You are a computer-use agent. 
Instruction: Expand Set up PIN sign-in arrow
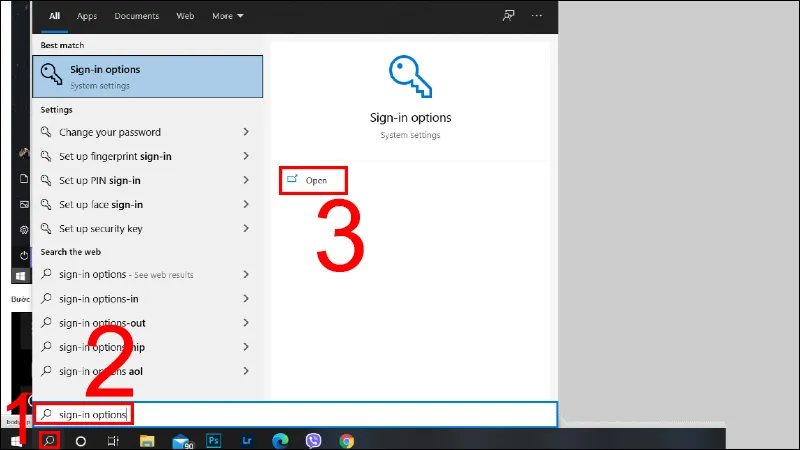(246, 180)
